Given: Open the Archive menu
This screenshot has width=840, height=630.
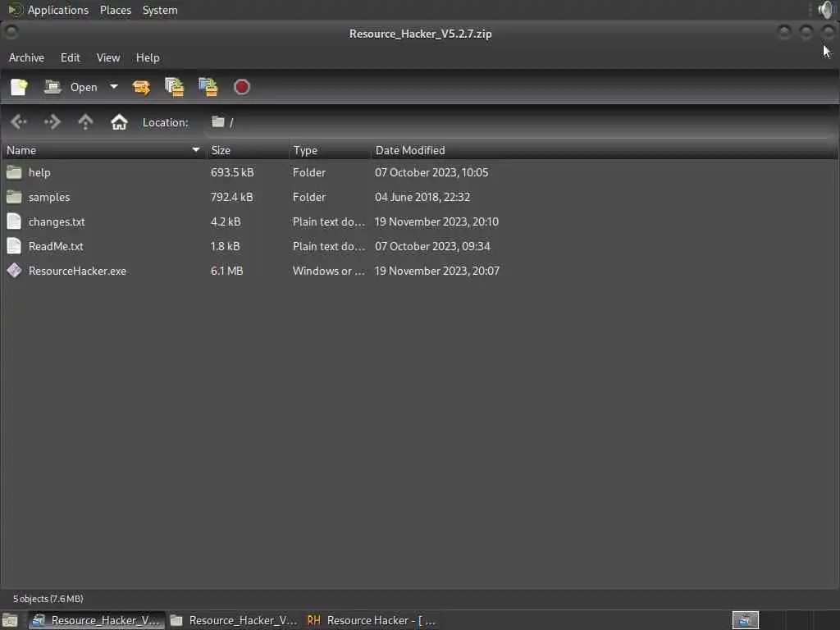Looking at the screenshot, I should tap(27, 57).
